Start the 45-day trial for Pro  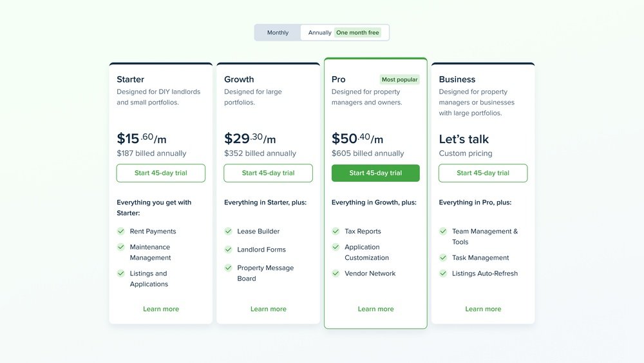pyautogui.click(x=375, y=173)
